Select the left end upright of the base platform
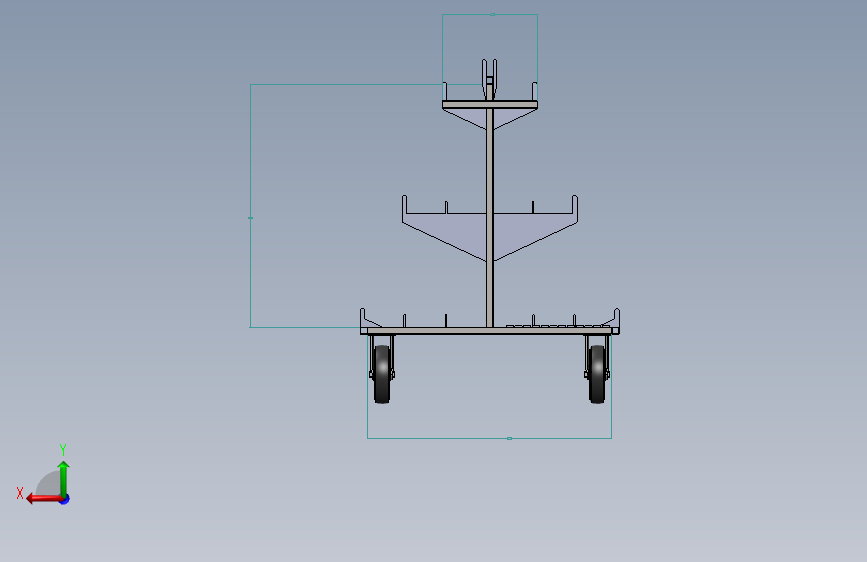The height and width of the screenshot is (562, 867). pos(363,319)
